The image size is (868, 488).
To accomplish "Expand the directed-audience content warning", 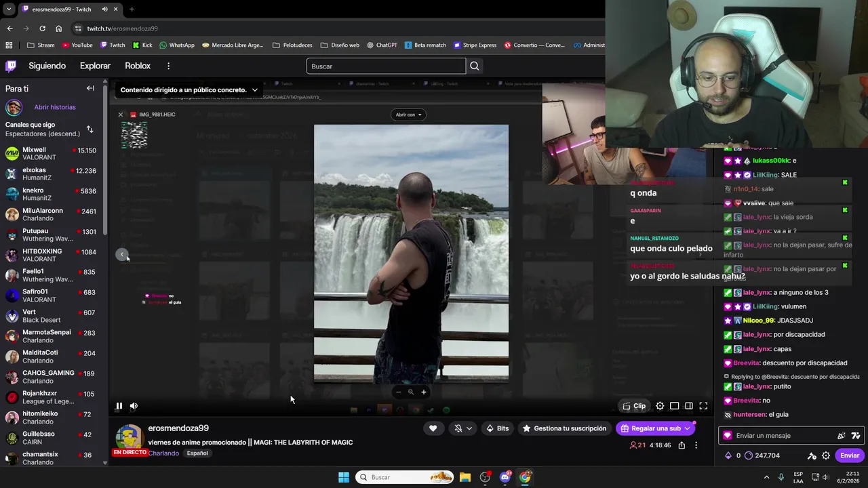I will pos(255,90).
